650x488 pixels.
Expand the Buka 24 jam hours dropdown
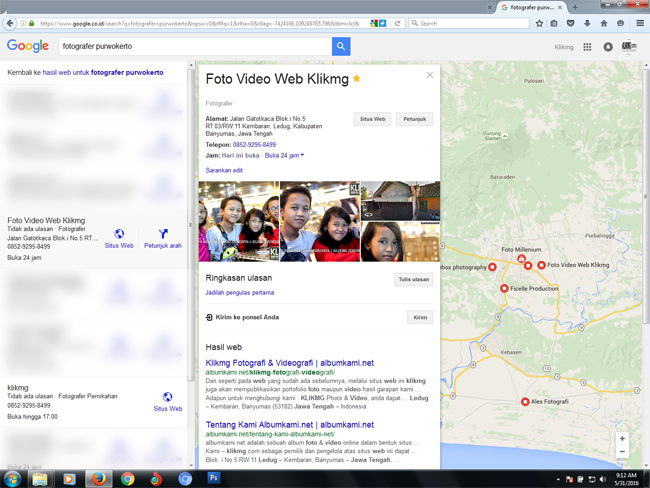click(284, 155)
